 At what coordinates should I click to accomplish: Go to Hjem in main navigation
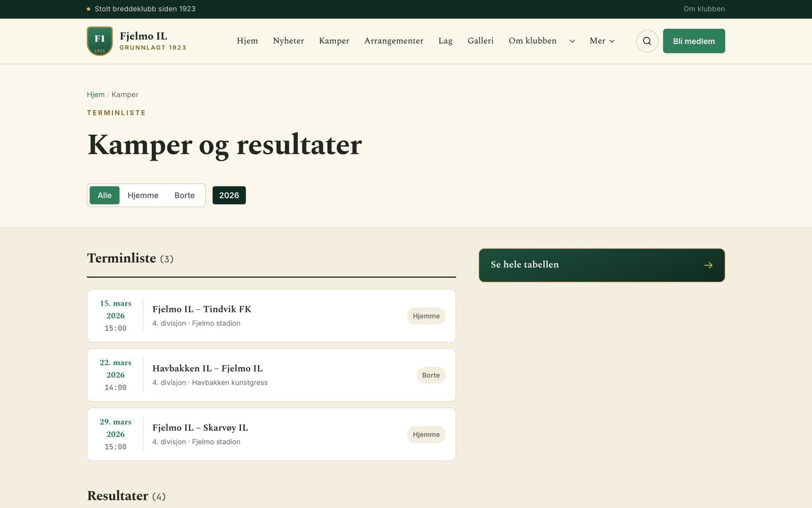tap(247, 41)
